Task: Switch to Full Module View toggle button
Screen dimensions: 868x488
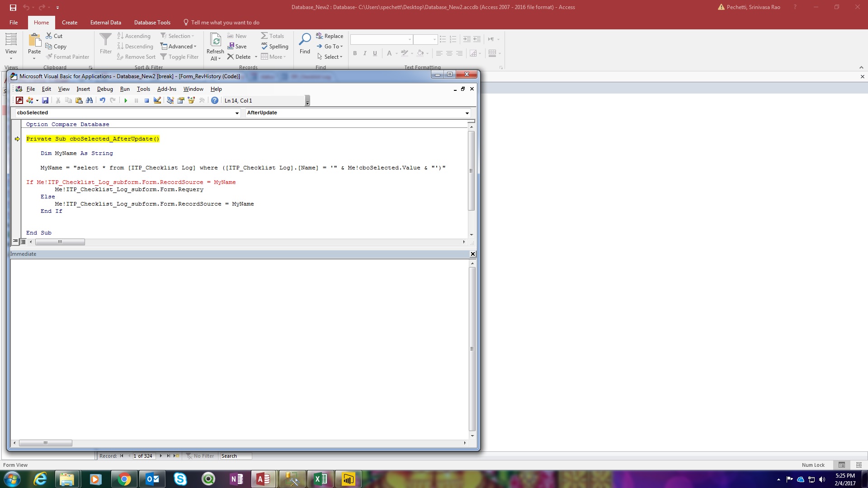Action: 23,242
